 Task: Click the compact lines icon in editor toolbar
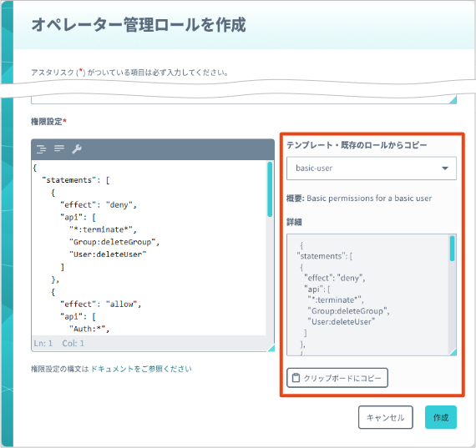tap(59, 148)
